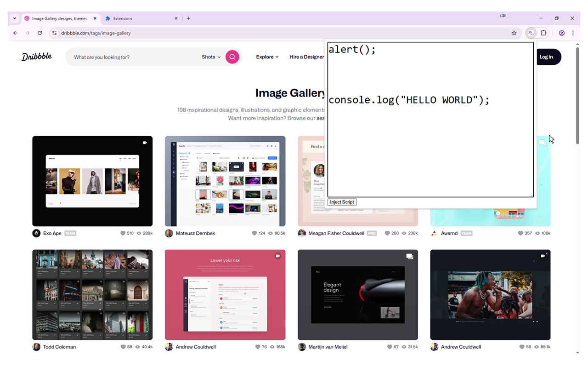The height and width of the screenshot is (368, 588).
Task: Open the Exo Ape shot thumbnail
Action: pyautogui.click(x=92, y=181)
